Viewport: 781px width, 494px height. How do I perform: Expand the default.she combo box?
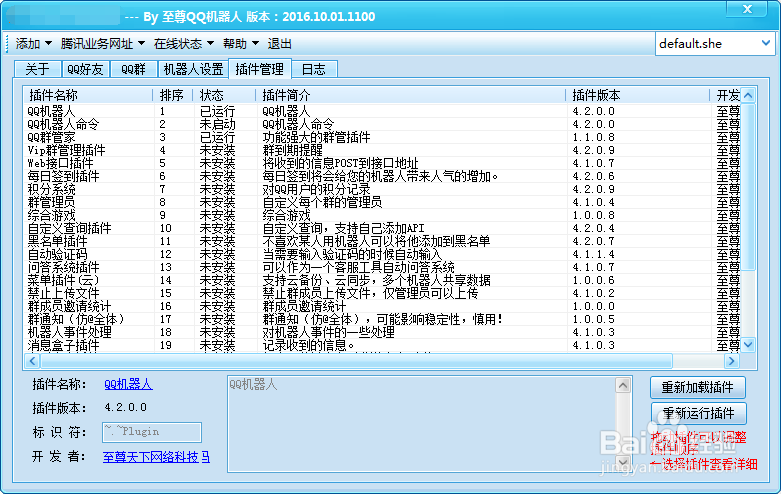(765, 43)
